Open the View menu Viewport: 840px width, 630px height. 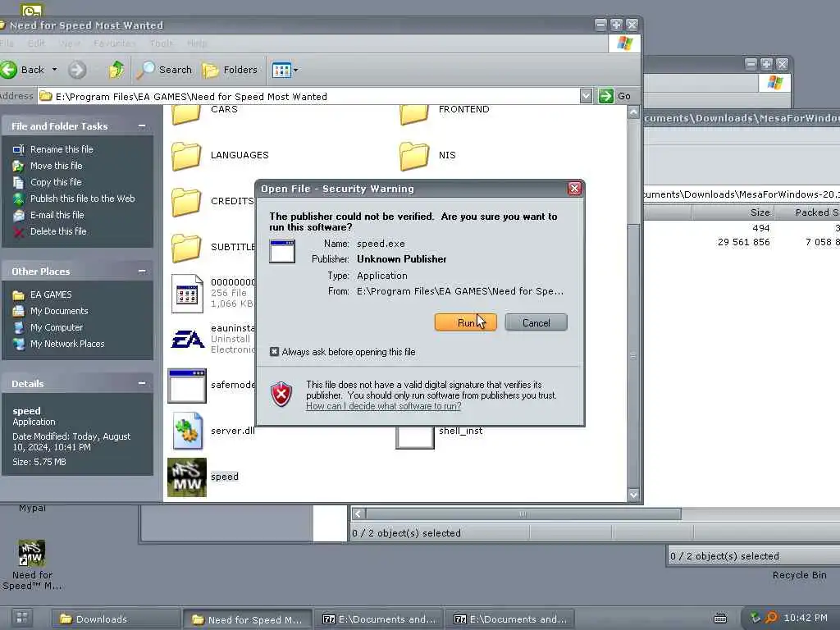point(71,43)
